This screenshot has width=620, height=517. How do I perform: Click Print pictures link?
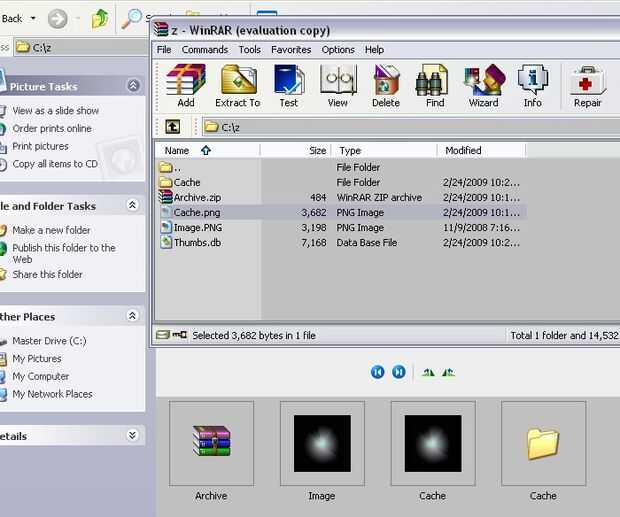click(x=40, y=146)
